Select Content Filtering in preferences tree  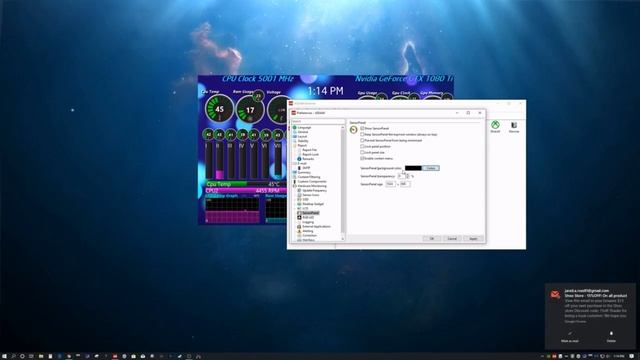pos(309,177)
